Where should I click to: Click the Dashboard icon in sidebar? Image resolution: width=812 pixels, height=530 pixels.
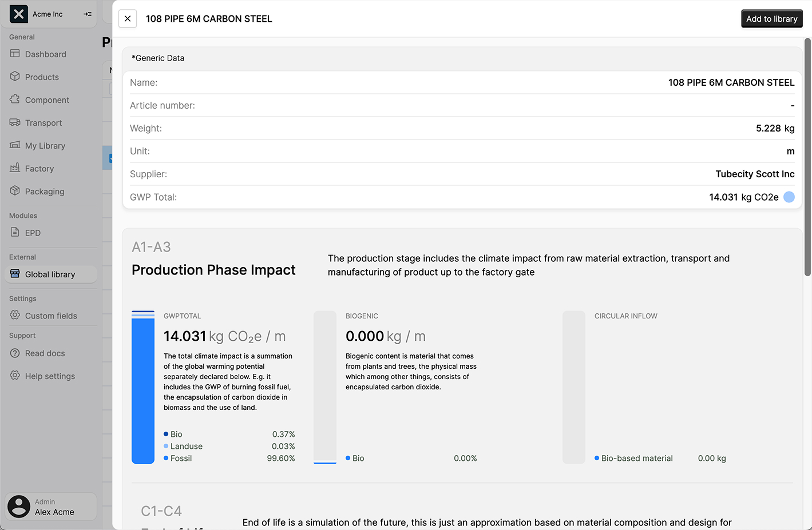[x=15, y=54]
